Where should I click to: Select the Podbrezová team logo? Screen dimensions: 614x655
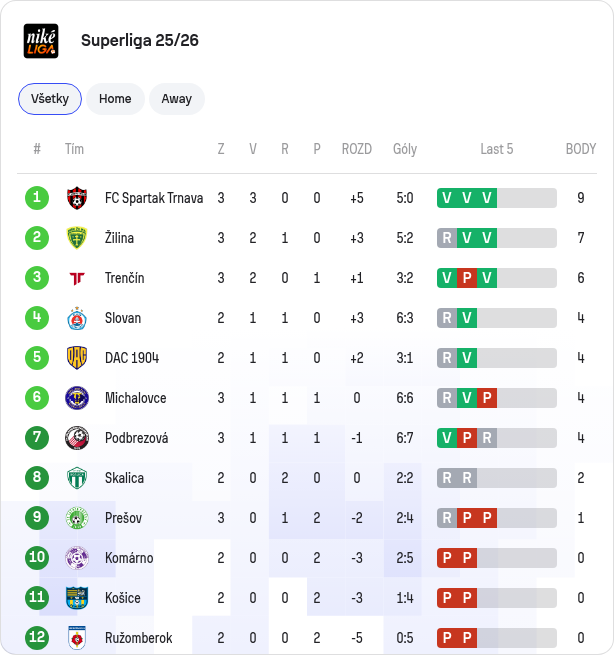[77, 438]
